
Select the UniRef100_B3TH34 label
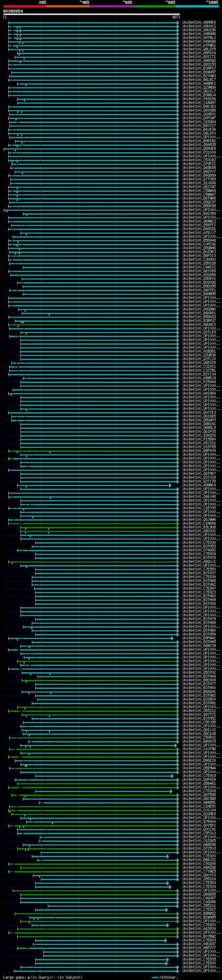(199, 604)
